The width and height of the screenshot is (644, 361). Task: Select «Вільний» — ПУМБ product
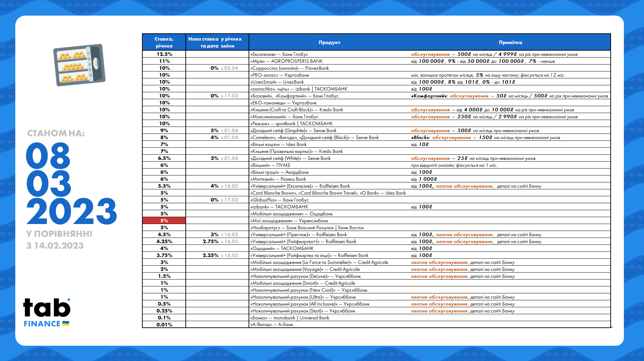tap(270, 165)
